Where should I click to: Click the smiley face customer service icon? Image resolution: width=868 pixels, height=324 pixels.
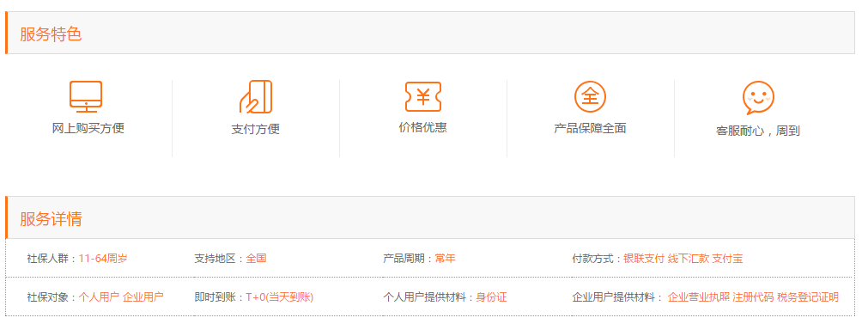pyautogui.click(x=758, y=98)
